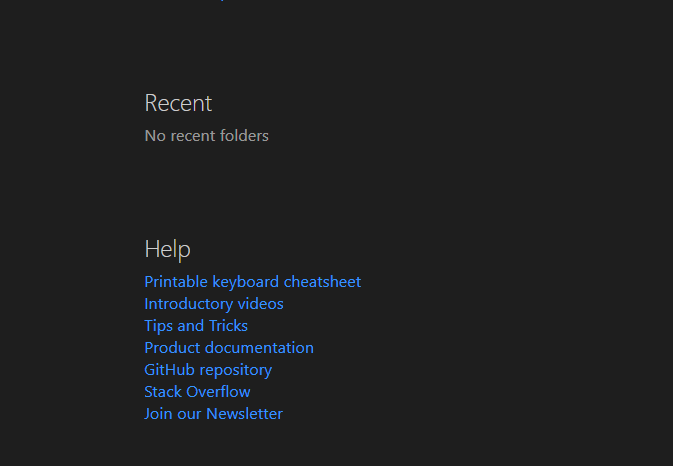Select the Help title text
The width and height of the screenshot is (673, 466).
click(x=167, y=249)
